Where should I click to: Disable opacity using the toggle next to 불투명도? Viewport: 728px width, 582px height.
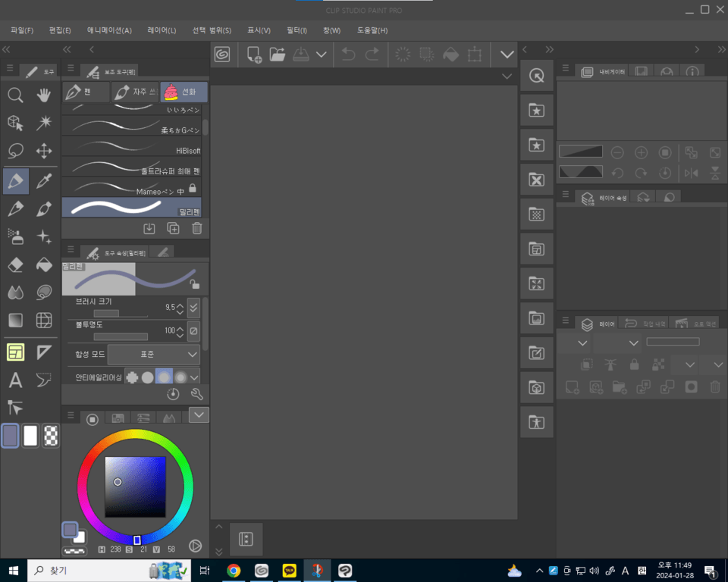[193, 331]
